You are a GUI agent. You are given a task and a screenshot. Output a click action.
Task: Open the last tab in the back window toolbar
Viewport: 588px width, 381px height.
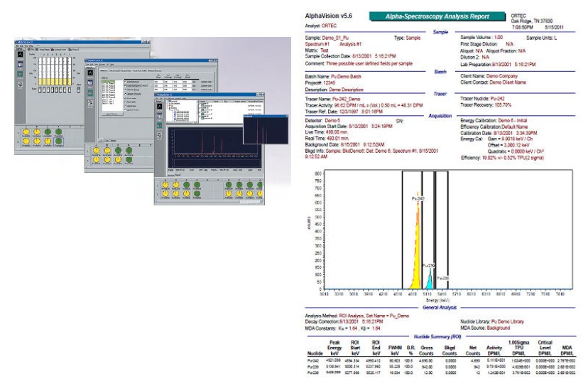(x=74, y=50)
